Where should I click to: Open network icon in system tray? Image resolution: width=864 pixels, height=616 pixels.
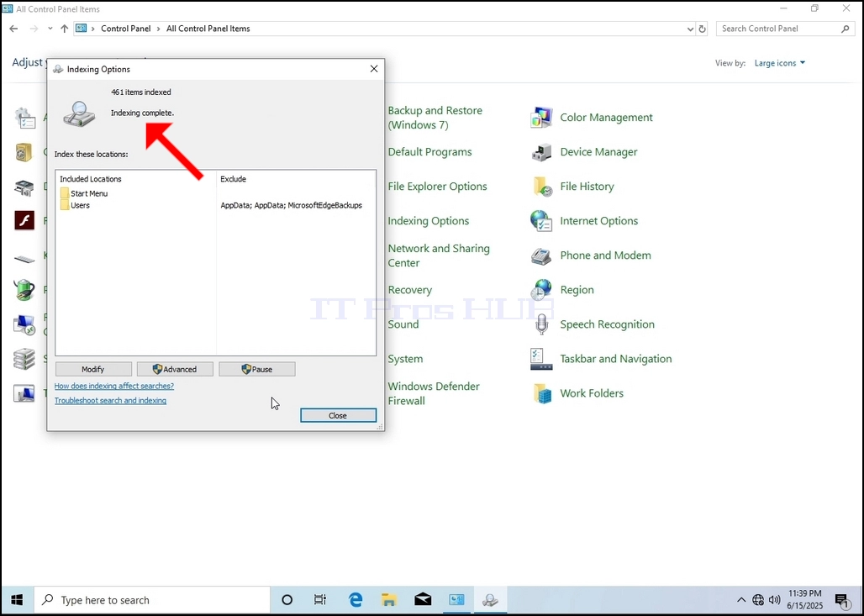coord(758,600)
